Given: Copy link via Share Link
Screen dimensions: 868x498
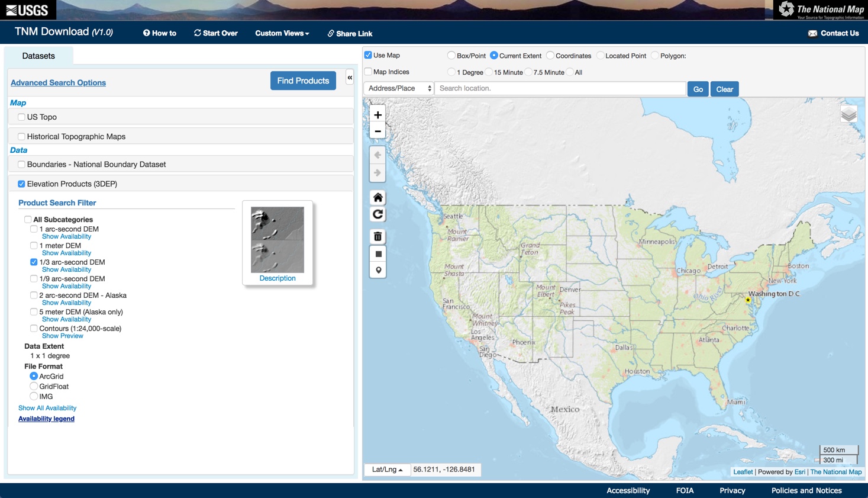Looking at the screenshot, I should pos(350,34).
